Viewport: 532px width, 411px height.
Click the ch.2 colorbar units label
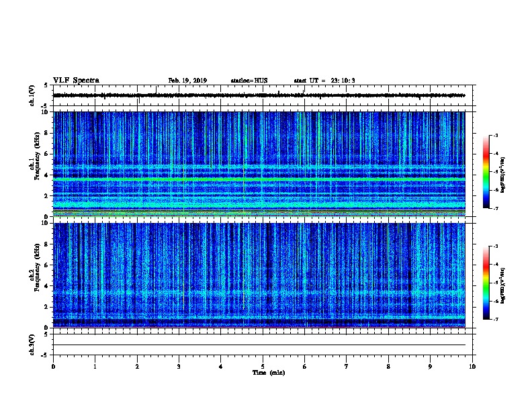pos(503,285)
